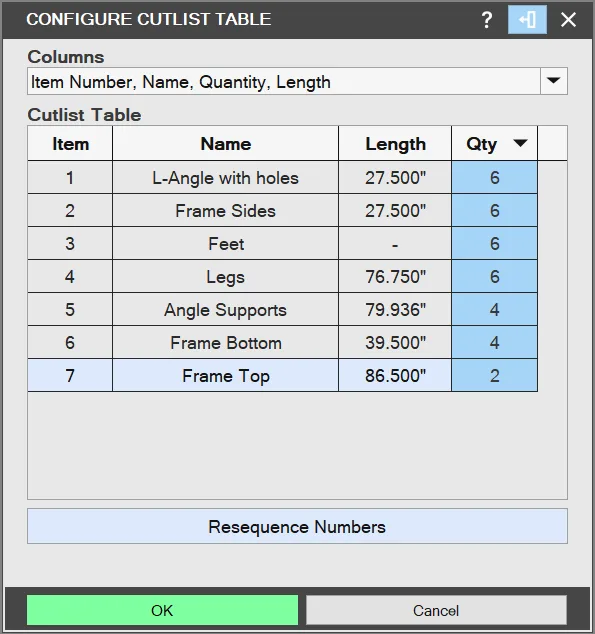Select the Frame Bottom name cell
595x634 pixels.
(x=226, y=342)
